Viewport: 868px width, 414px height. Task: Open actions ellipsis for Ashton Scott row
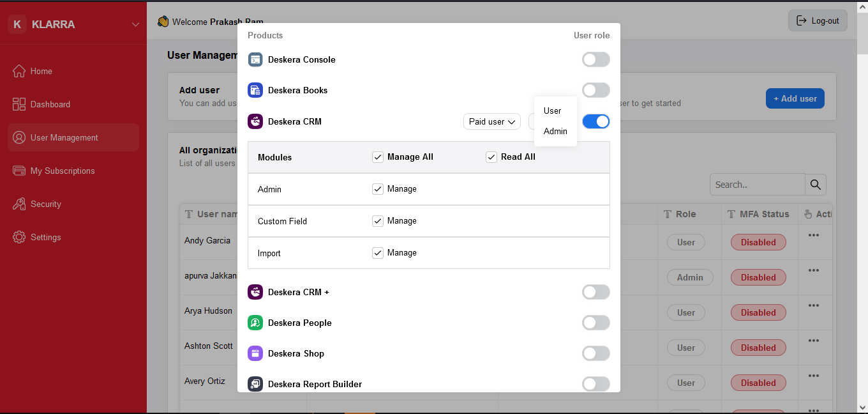pyautogui.click(x=813, y=341)
